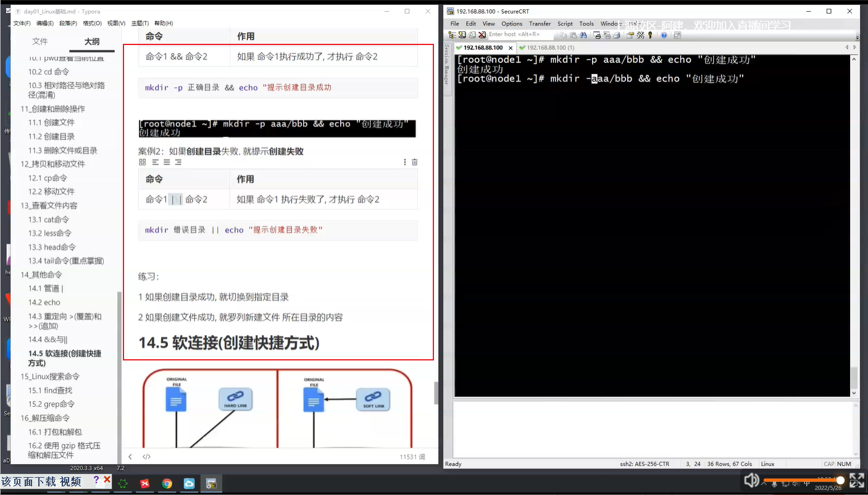Screen dimensions: 868x495
Task: Switch to the 文件 tab in Typora sidebar
Action: click(x=40, y=41)
